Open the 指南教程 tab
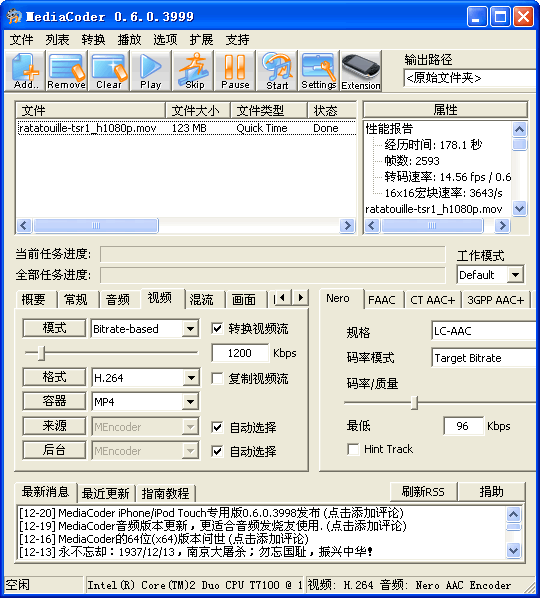Viewport: 540px width, 598px height. 165,494
